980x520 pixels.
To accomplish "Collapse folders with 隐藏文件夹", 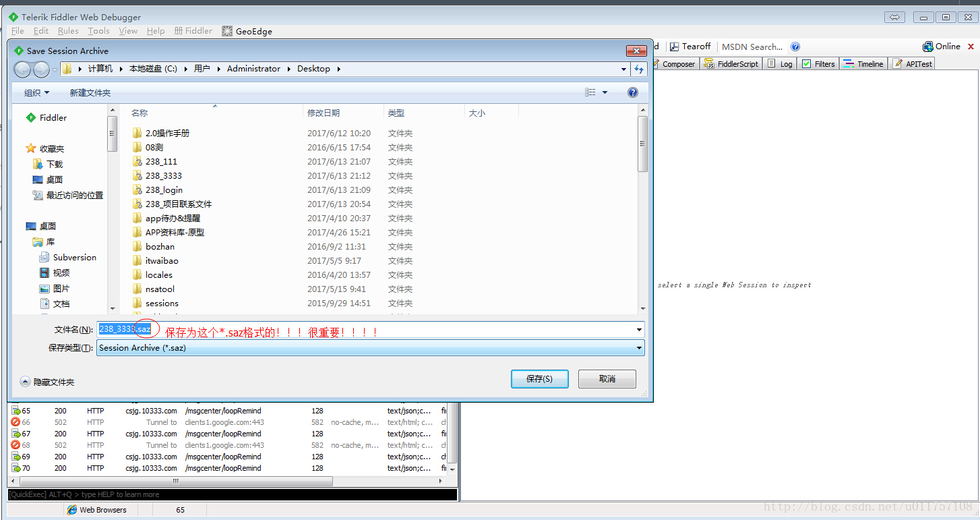I will 47,382.
